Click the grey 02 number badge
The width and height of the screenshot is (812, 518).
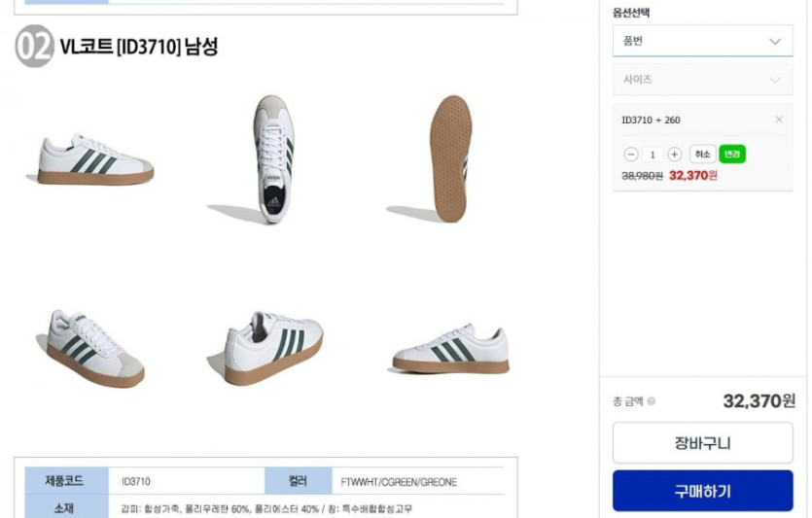pyautogui.click(x=34, y=46)
